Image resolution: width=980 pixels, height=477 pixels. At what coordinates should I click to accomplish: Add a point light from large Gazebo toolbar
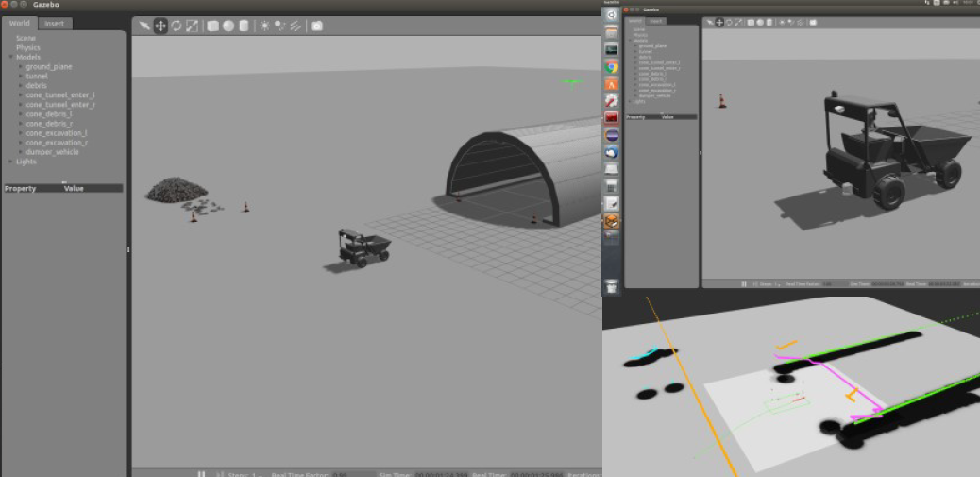point(264,26)
